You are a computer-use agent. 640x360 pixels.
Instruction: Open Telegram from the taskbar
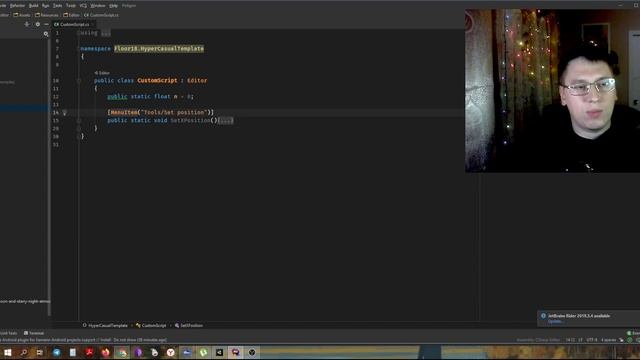pos(57,352)
